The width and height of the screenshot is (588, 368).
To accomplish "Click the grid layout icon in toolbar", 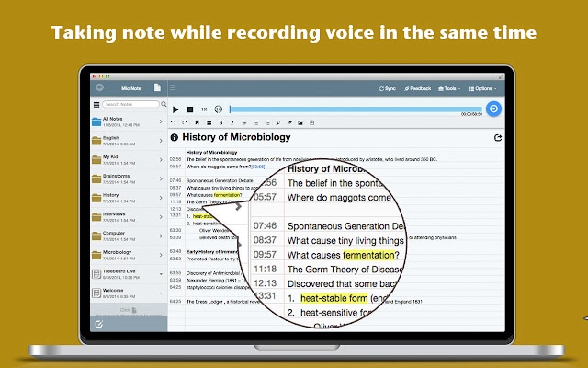I will click(209, 122).
